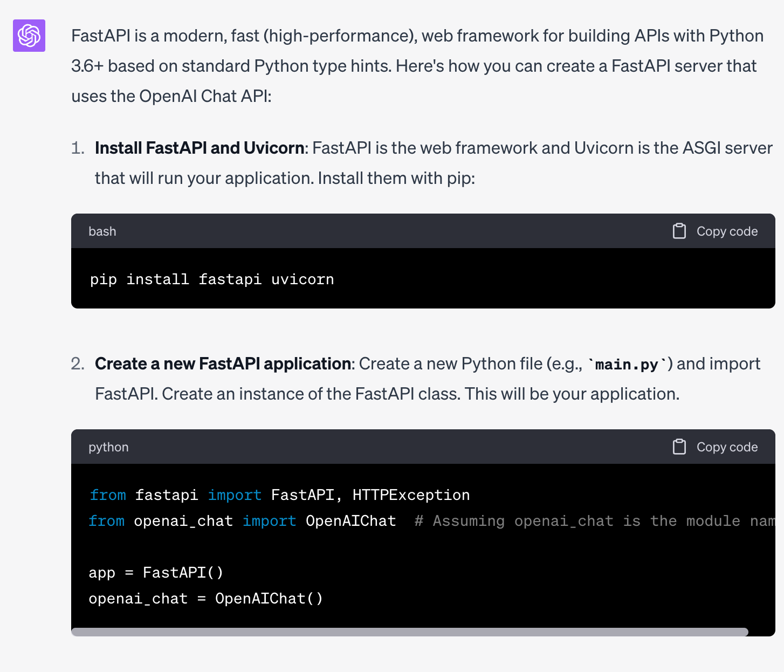Image resolution: width=784 pixels, height=672 pixels.
Task: Click 'from openai_chat import OpenAIChat' statement
Action: tap(242, 520)
